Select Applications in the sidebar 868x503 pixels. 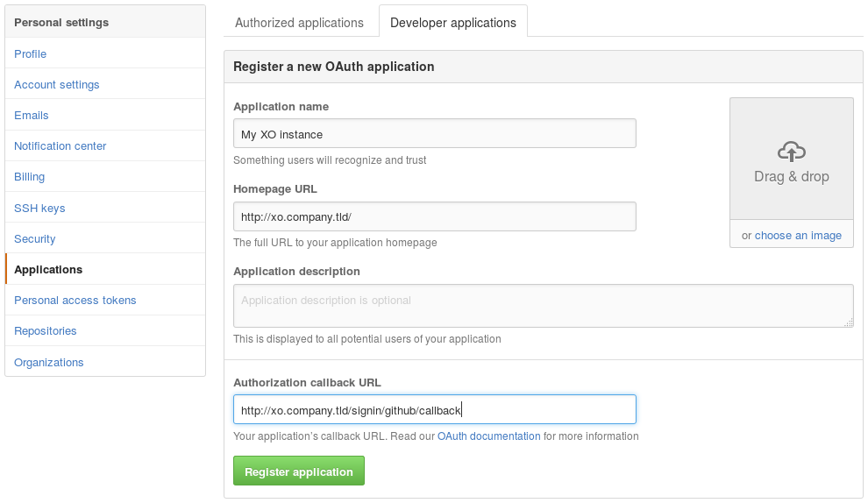point(105,269)
